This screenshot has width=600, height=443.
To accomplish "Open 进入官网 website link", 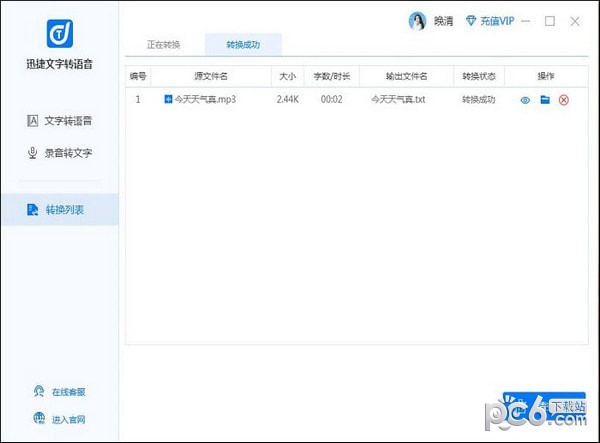I will pos(68,420).
